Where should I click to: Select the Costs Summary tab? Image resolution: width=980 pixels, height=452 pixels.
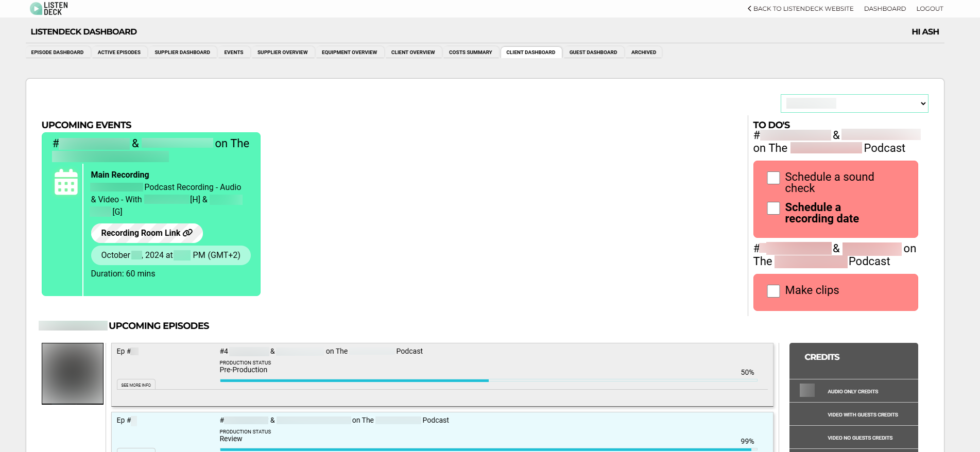470,53
